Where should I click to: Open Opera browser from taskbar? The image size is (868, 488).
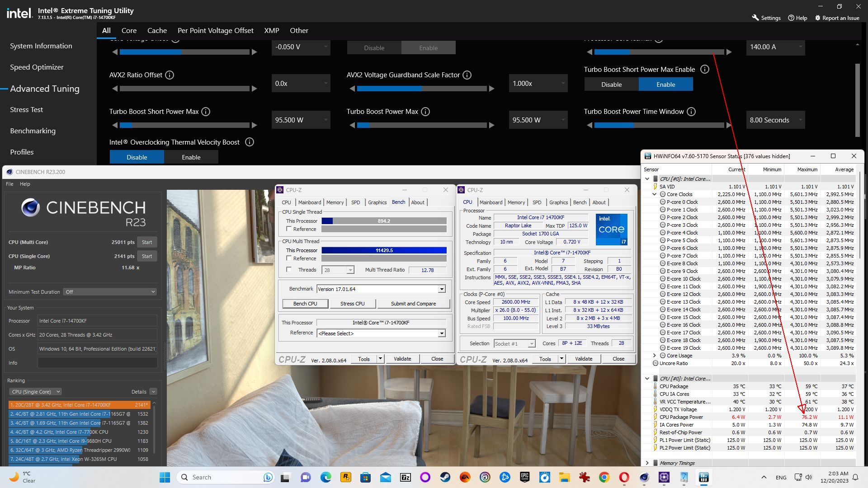[624, 477]
